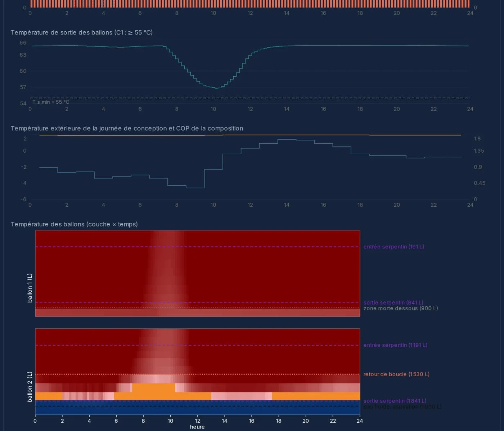The height and width of the screenshot is (431, 504).
Task: Click the outdoor temperature peak near hour 14
Action: 287,139
